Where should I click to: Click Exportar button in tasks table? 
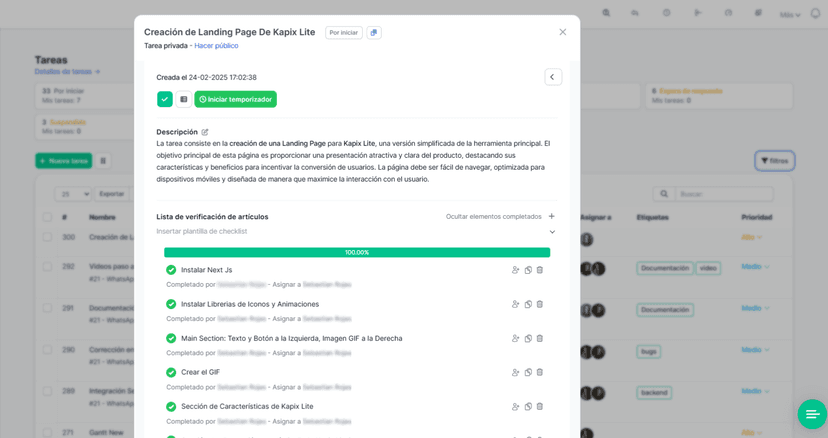pos(112,194)
